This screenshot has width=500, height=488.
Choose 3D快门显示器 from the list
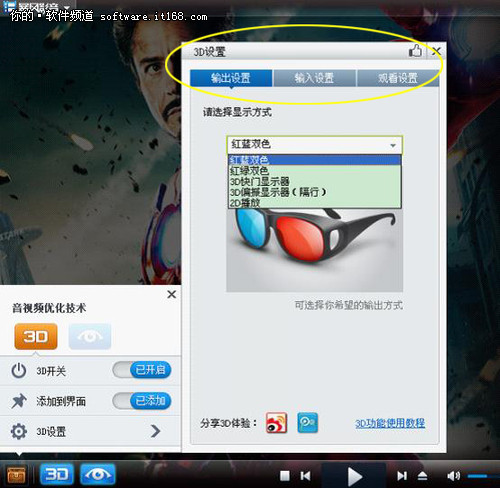pos(314,182)
